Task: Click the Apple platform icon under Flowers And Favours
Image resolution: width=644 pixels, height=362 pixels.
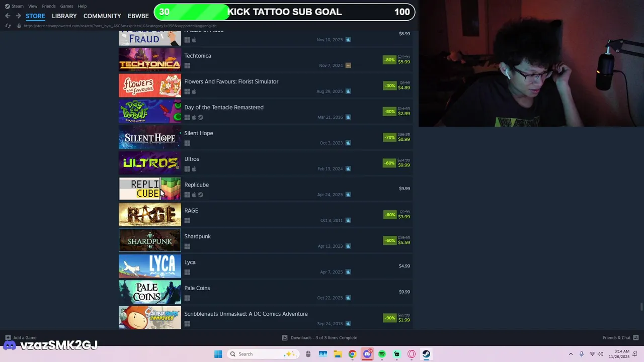Action: tap(194, 92)
